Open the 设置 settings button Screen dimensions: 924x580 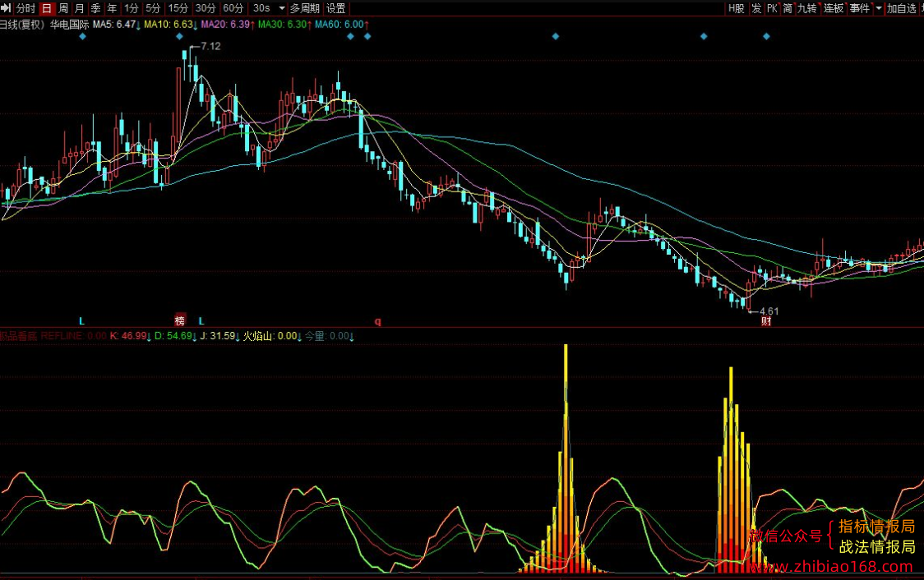[x=336, y=8]
